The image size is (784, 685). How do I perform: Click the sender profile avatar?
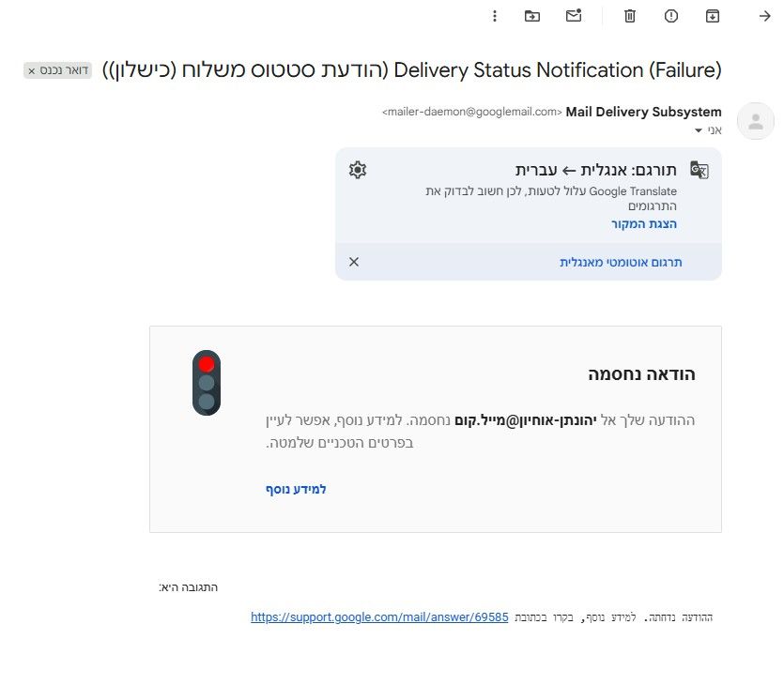pos(756,121)
